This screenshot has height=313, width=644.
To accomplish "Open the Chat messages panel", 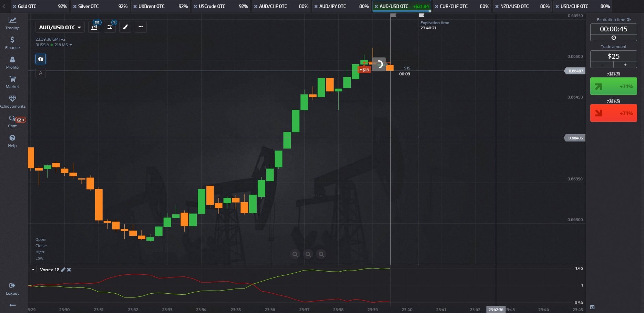I will 12,121.
